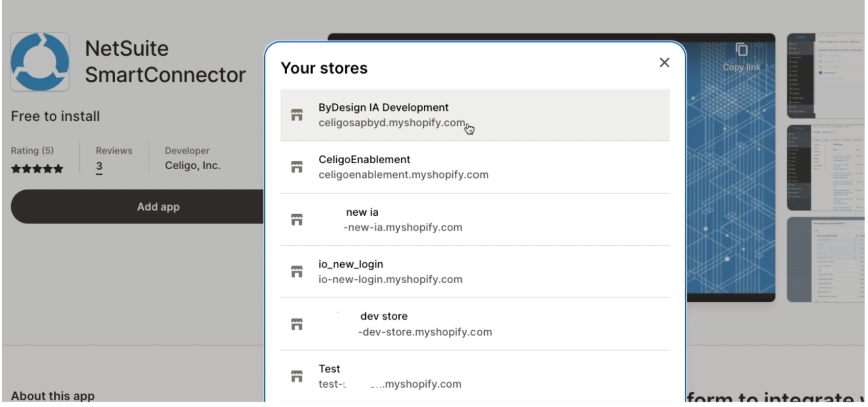This screenshot has height=407, width=868.
Task: Click NetSuite SmartConnector app logo
Action: (40, 62)
